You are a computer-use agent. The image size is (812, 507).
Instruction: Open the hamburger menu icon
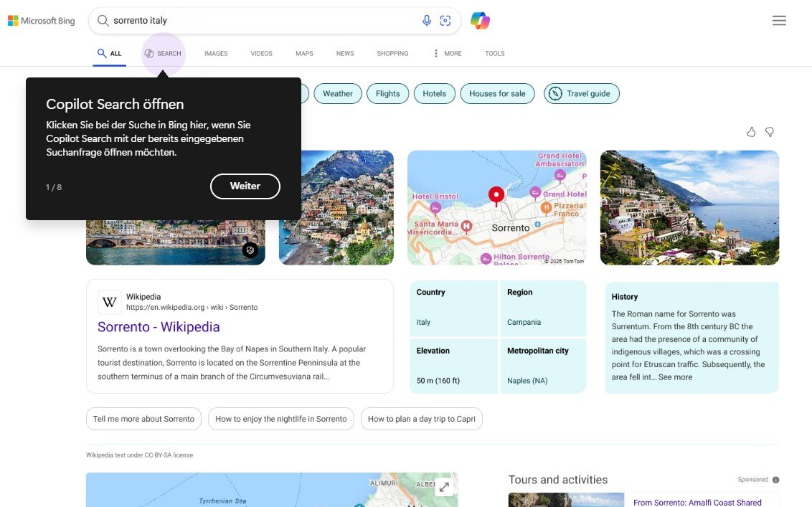click(779, 21)
